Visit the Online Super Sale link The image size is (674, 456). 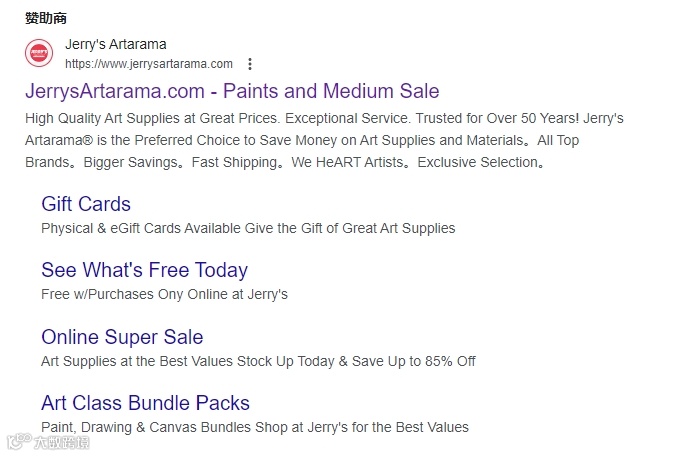(x=122, y=337)
